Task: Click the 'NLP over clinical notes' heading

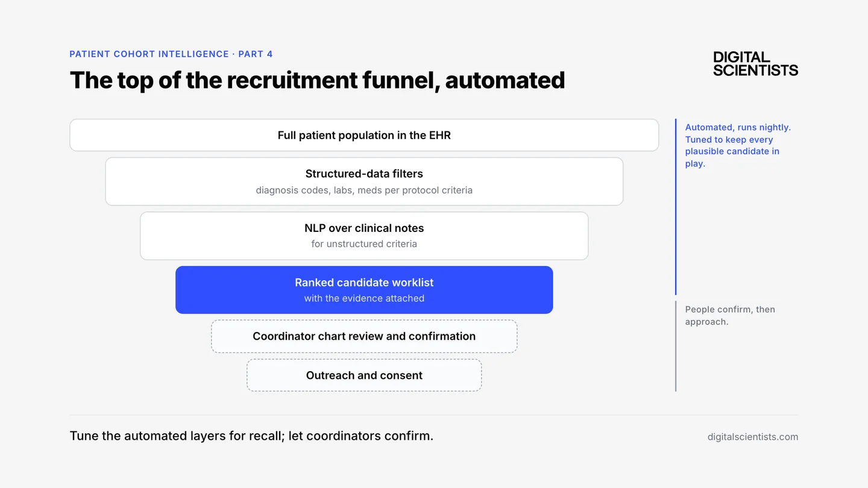Action: [x=364, y=228]
